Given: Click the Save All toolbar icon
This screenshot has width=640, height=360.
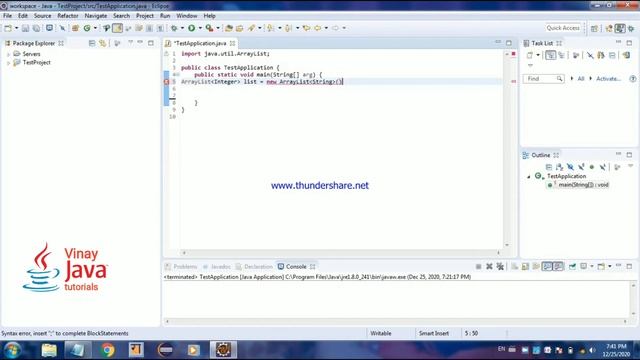Looking at the screenshot, I should tap(36, 28).
